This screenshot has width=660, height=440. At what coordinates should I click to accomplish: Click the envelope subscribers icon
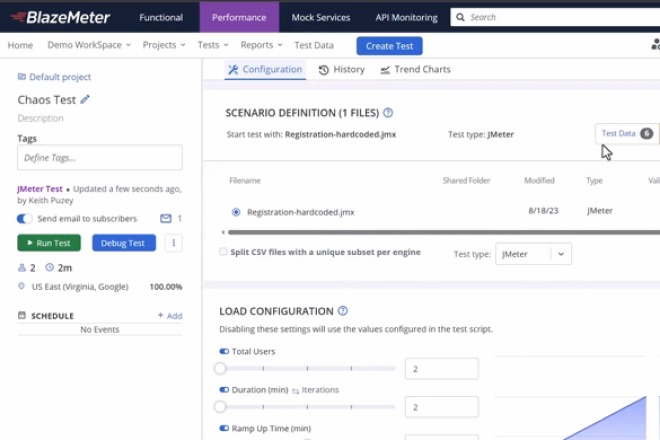(x=166, y=218)
